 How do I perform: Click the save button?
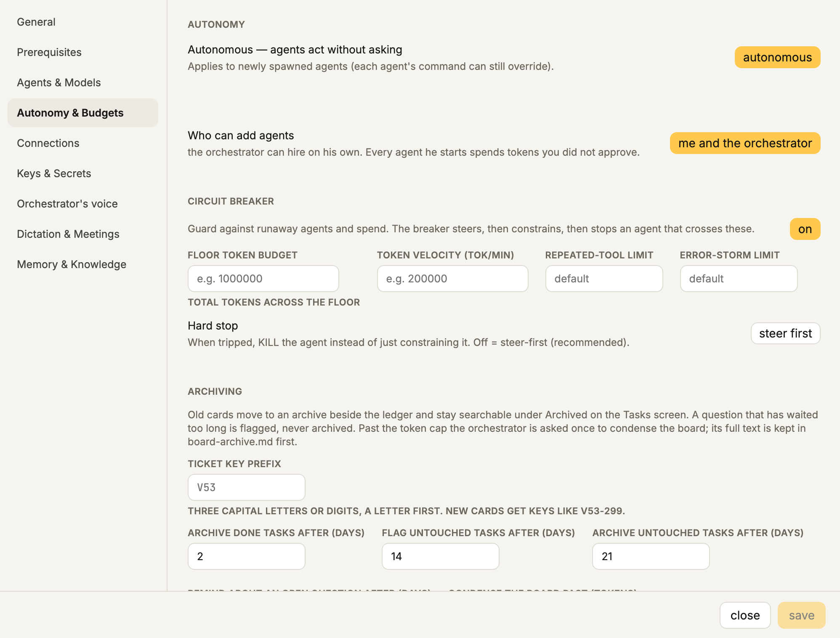pyautogui.click(x=802, y=615)
